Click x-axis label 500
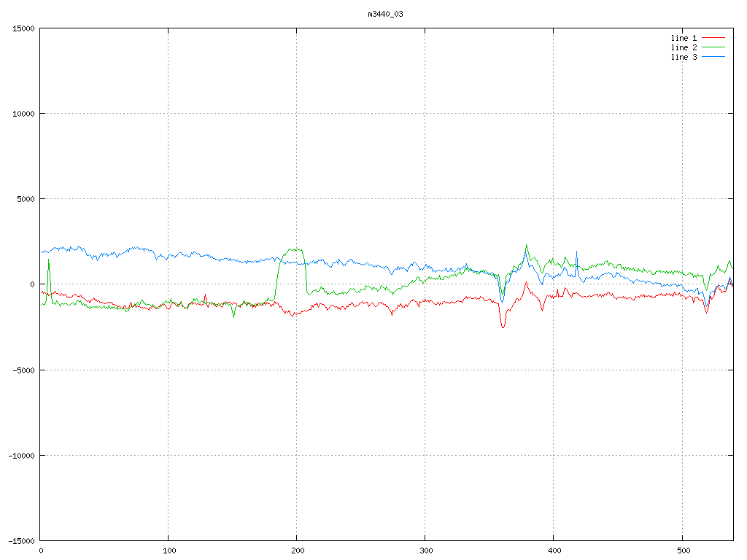Screen dimensions: 747x560 click(684, 551)
